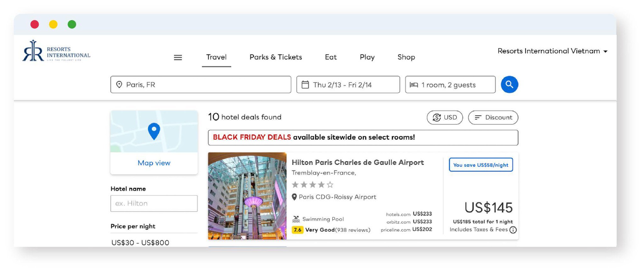Switch to Parks & Tickets tab
The image size is (644, 272).
(276, 57)
